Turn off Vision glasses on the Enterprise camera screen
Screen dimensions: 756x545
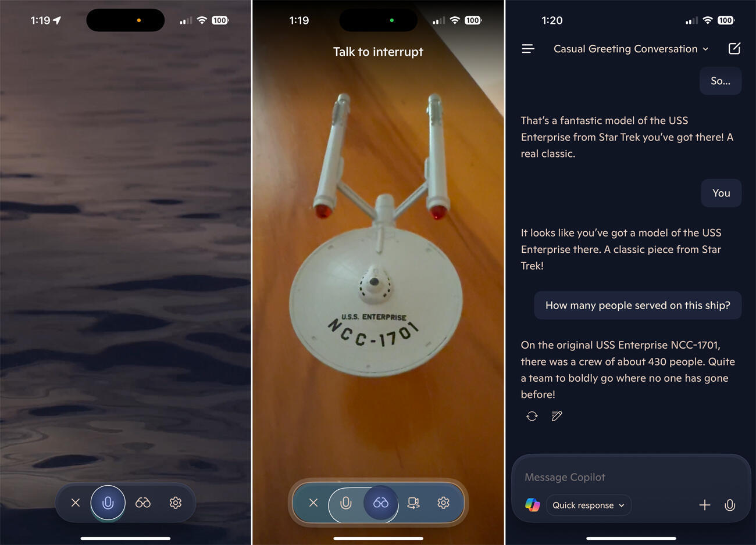tap(381, 503)
